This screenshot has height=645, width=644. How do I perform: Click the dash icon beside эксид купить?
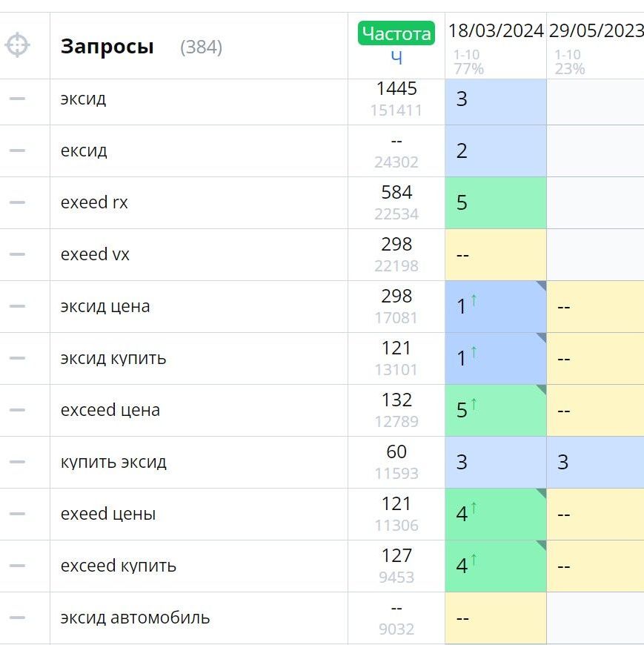tap(17, 358)
